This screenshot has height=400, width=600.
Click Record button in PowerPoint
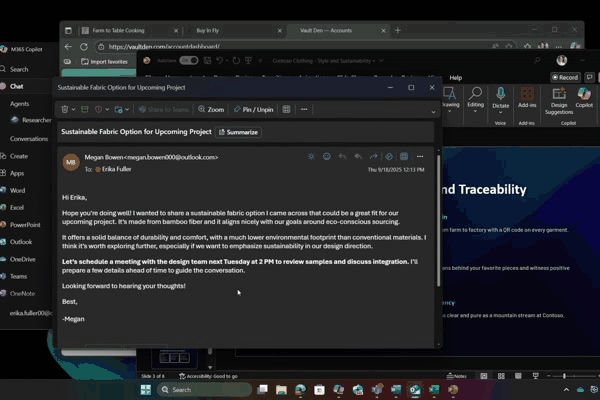click(565, 77)
